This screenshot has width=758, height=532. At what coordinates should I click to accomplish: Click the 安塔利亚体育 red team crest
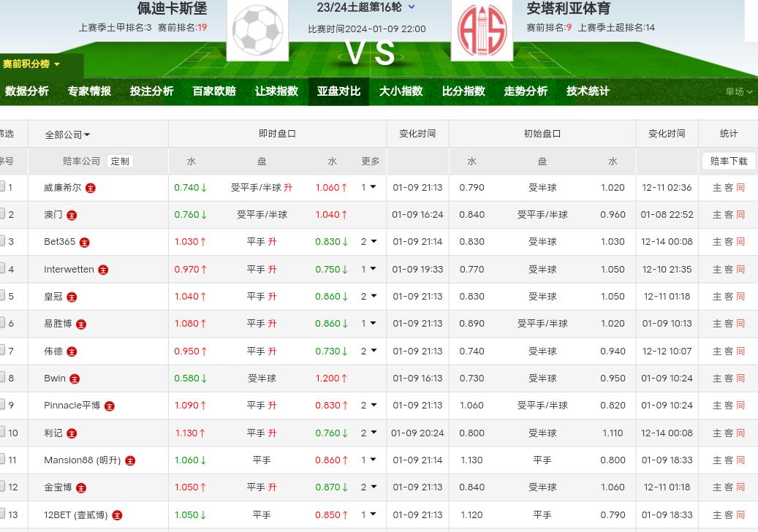tap(482, 30)
